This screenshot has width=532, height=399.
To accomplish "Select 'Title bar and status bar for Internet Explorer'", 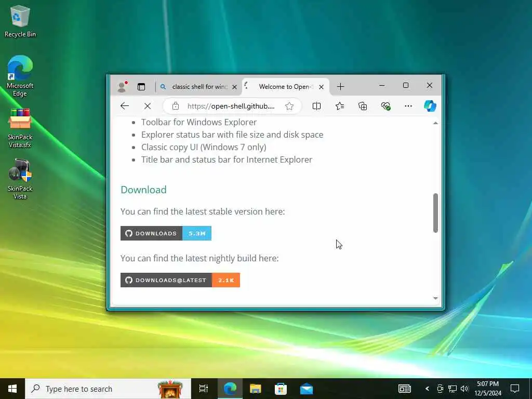I will pyautogui.click(x=227, y=160).
